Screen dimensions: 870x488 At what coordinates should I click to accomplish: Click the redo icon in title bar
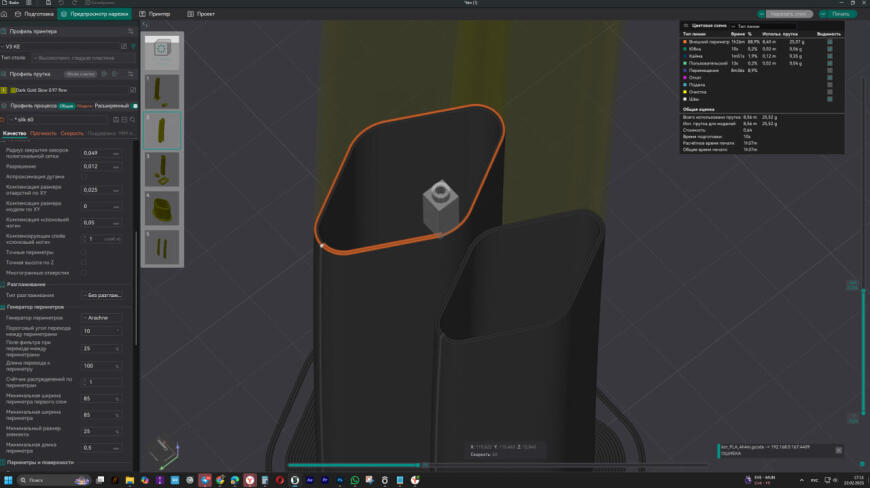point(74,3)
